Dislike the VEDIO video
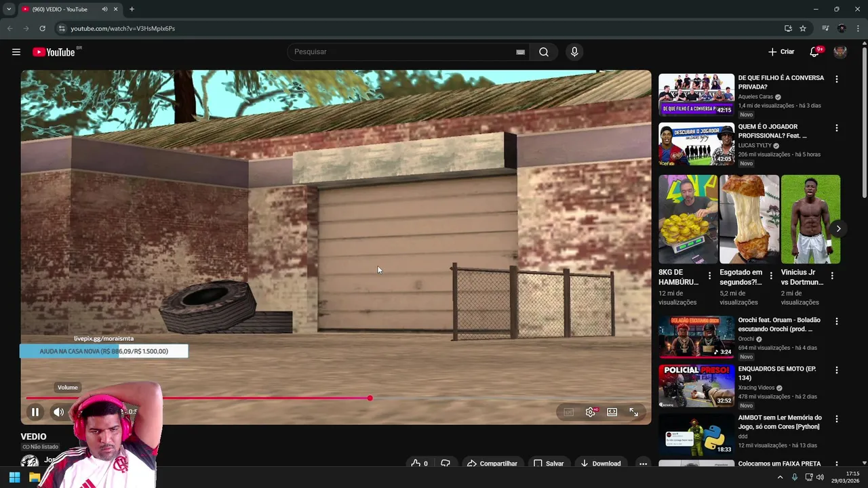The height and width of the screenshot is (488, 868). point(446,464)
